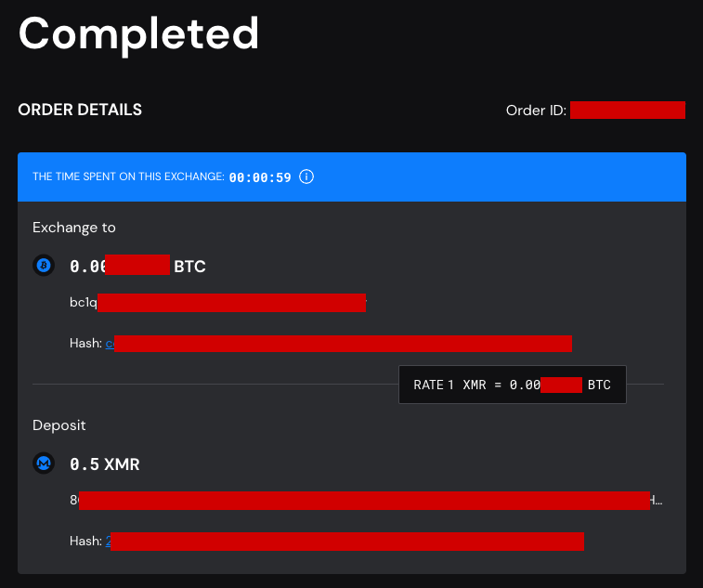
Task: Click the XMR deposit address text
Action: (366, 501)
